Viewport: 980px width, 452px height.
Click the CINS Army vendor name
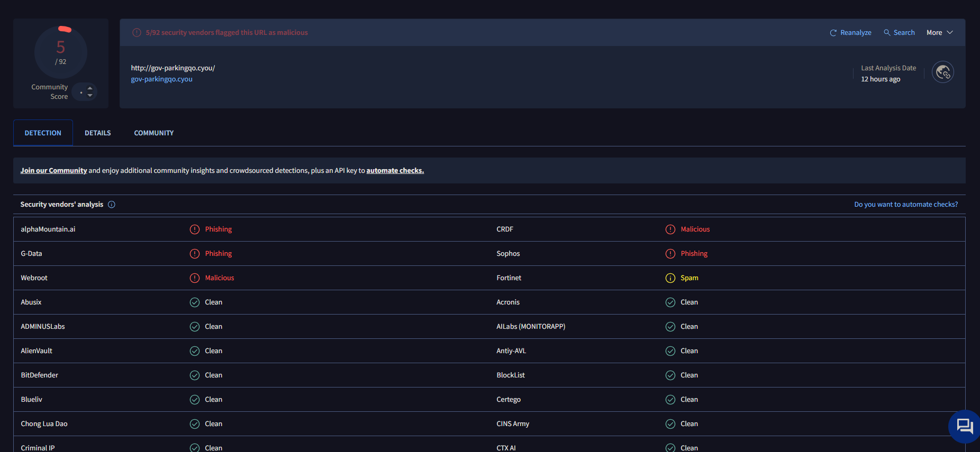(x=513, y=424)
